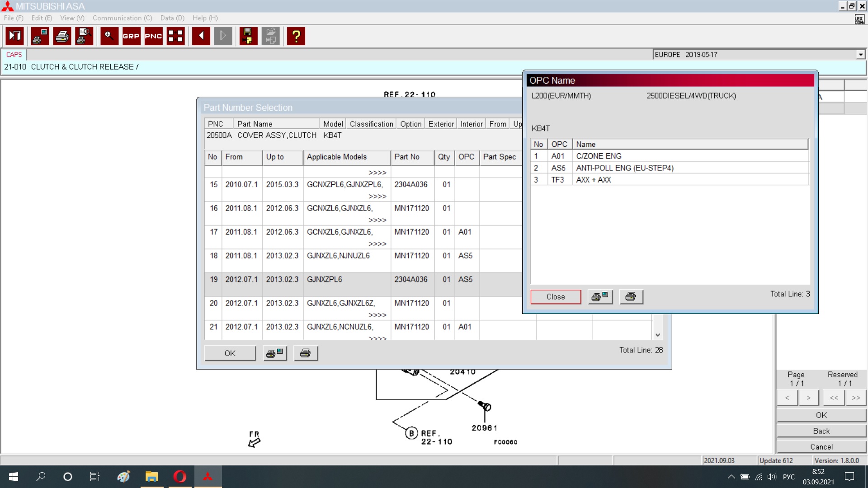Screen dimensions: 868x488
Task: Open the Communication menu
Action: (122, 18)
